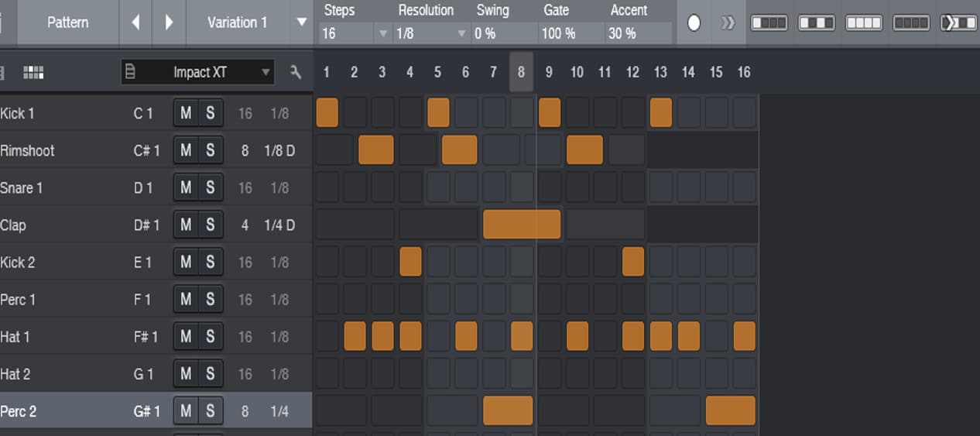Image resolution: width=980 pixels, height=436 pixels.
Task: Solo the Hat 1 lane
Action: pyautogui.click(x=211, y=336)
